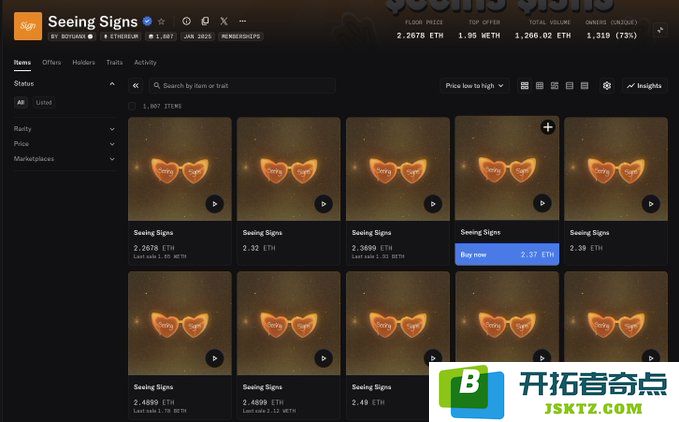The width and height of the screenshot is (679, 422).
Task: Expand the Rarity filter section
Action: 112,129
